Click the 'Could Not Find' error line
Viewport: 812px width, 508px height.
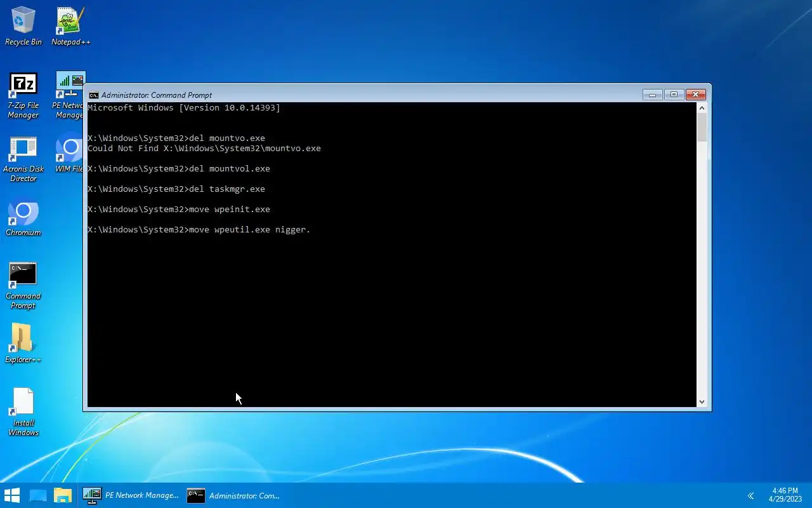(204, 149)
